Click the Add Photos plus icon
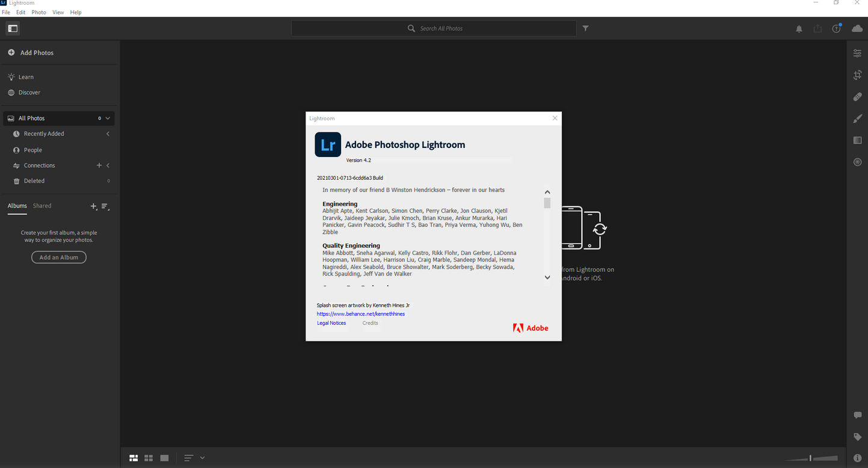 click(11, 52)
